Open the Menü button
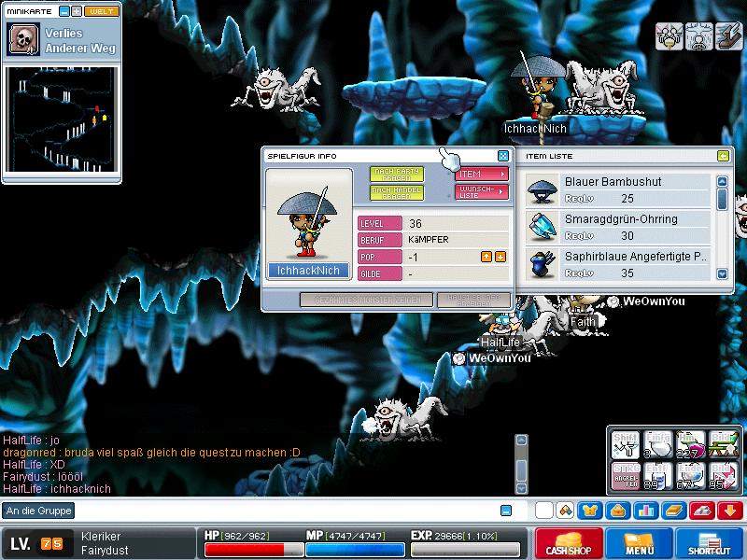 [x=639, y=543]
